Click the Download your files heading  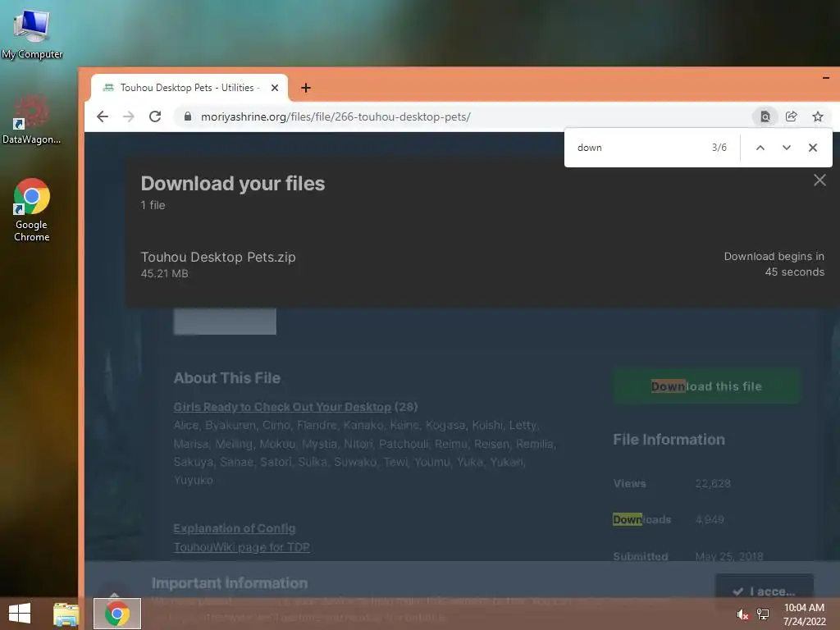232,183
